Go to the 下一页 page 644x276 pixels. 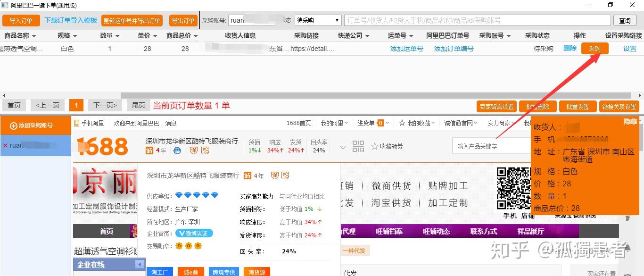coord(105,105)
